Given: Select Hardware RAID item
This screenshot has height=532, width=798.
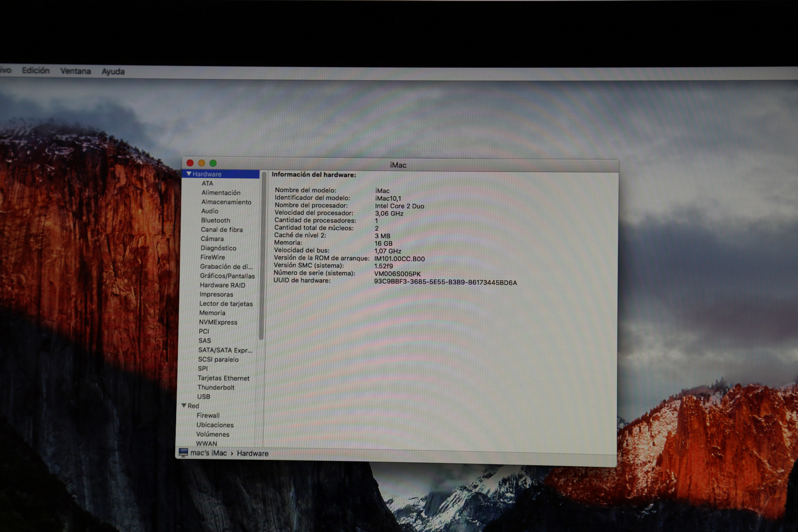Looking at the screenshot, I should tap(222, 285).
